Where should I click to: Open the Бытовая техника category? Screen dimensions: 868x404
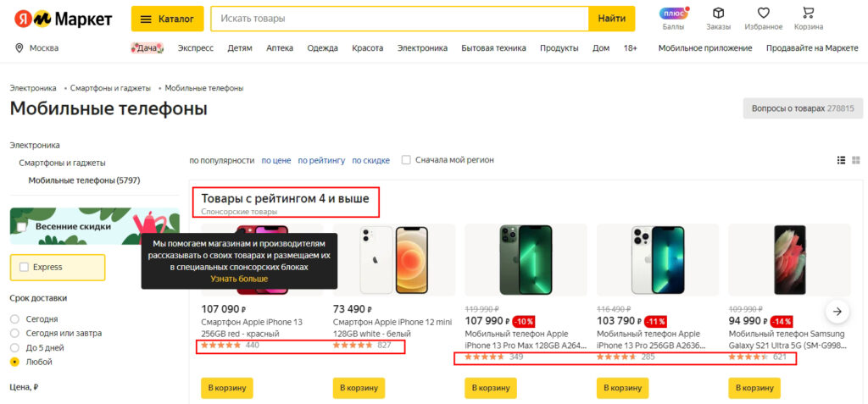pos(494,48)
